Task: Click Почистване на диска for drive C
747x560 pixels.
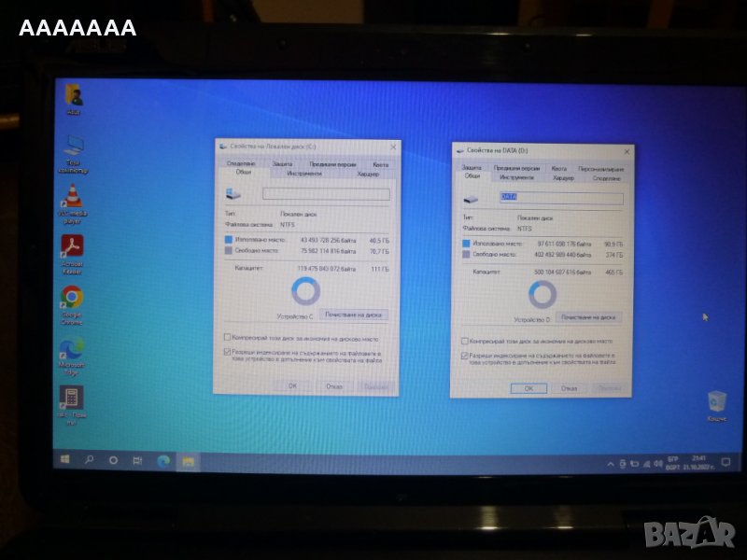Action: click(353, 315)
